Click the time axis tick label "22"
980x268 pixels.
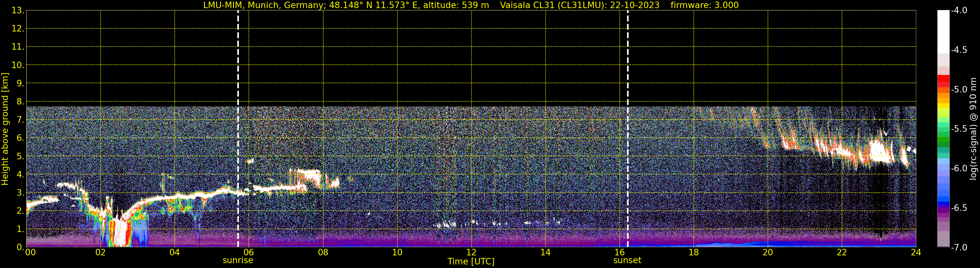click(842, 252)
